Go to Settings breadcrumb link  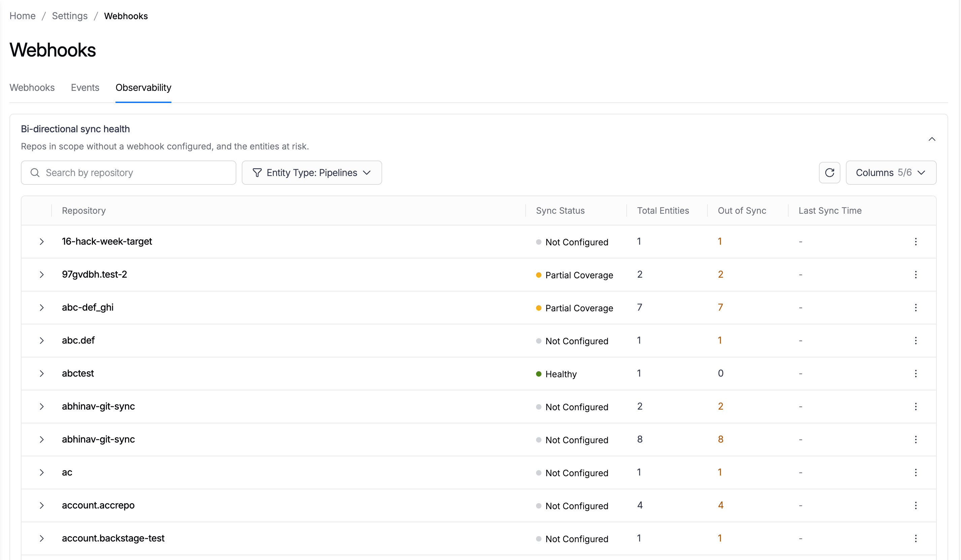70,16
